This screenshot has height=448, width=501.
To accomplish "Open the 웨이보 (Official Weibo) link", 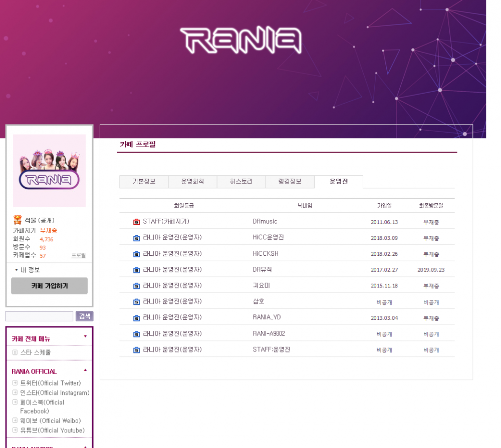I will pos(51,420).
